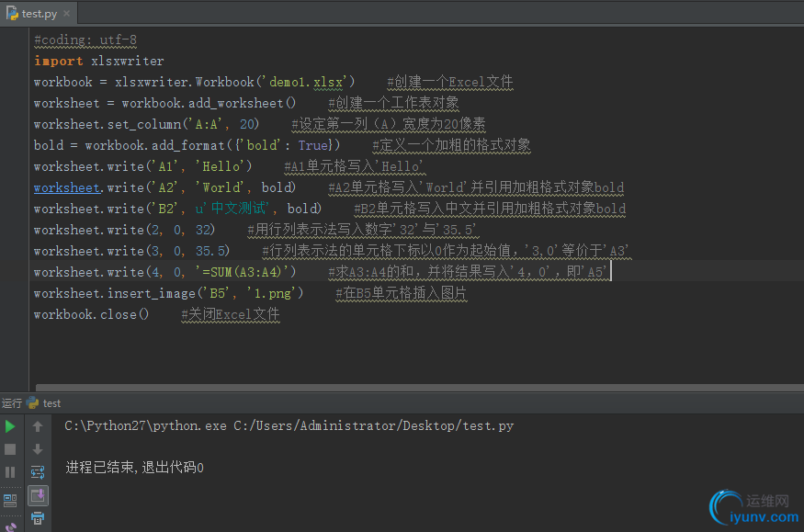Switch to the test.py editor tab

click(x=37, y=14)
